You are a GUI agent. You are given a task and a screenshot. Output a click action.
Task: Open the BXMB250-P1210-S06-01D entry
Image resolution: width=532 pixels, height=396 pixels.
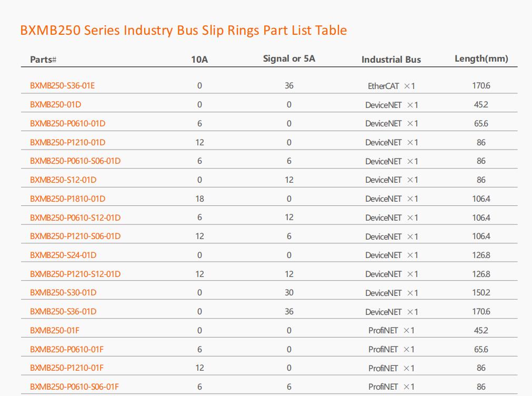(75, 236)
